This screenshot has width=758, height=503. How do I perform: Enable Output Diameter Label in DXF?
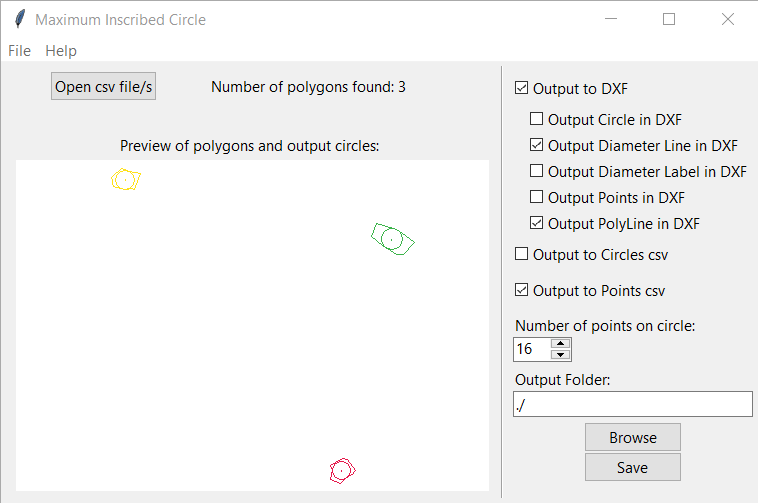(x=536, y=171)
